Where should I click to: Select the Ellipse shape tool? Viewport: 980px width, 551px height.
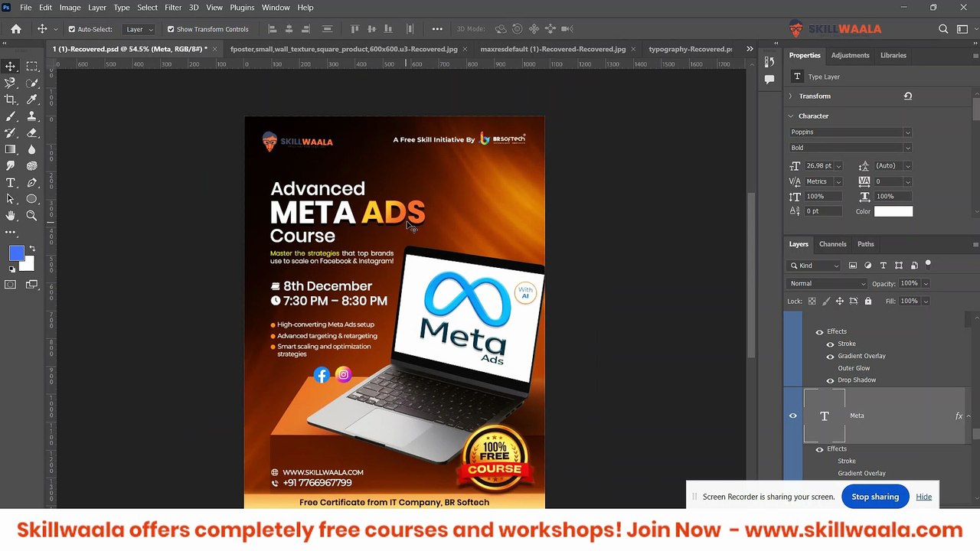31,199
